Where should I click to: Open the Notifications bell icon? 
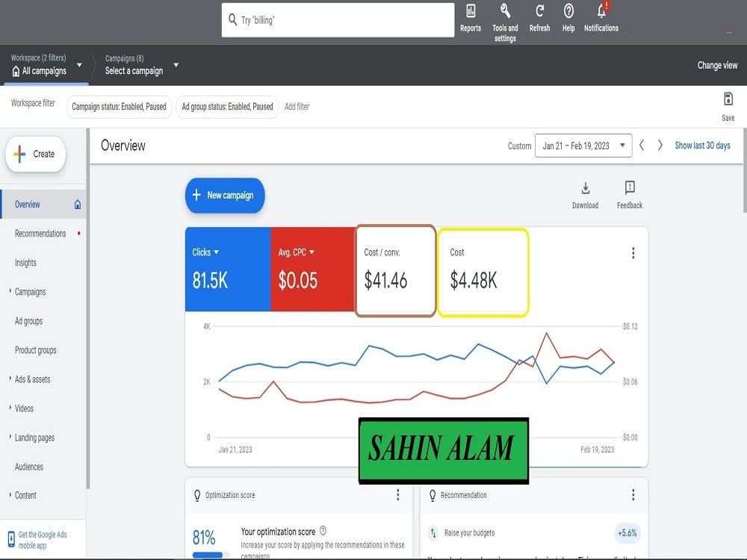tap(601, 10)
